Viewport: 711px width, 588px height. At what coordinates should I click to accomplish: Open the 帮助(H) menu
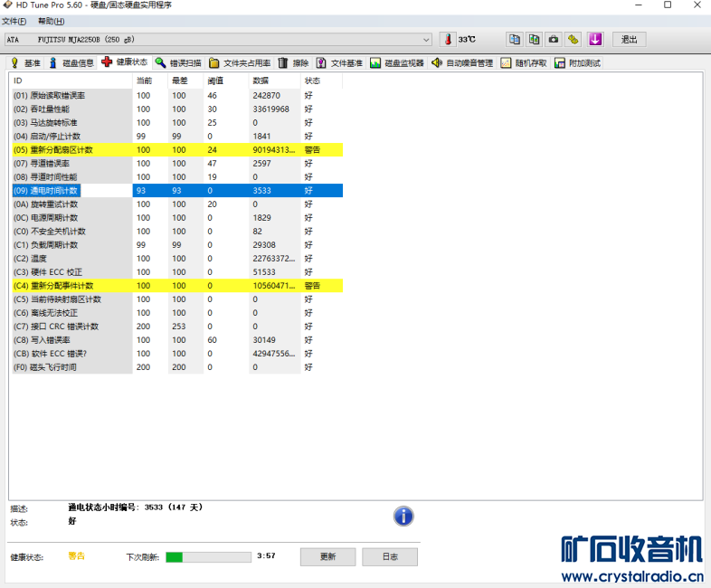(x=51, y=22)
